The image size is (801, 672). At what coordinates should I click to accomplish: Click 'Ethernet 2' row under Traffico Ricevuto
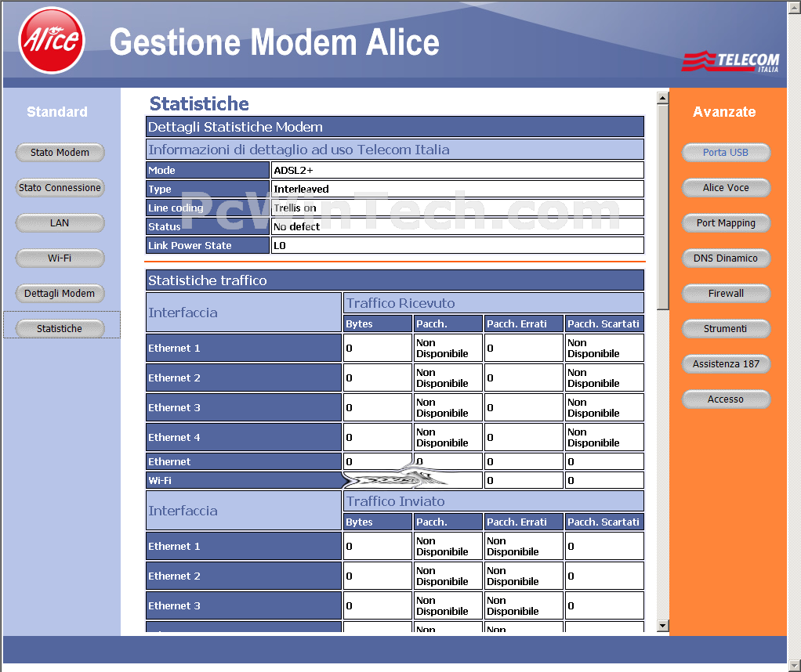pyautogui.click(x=244, y=378)
